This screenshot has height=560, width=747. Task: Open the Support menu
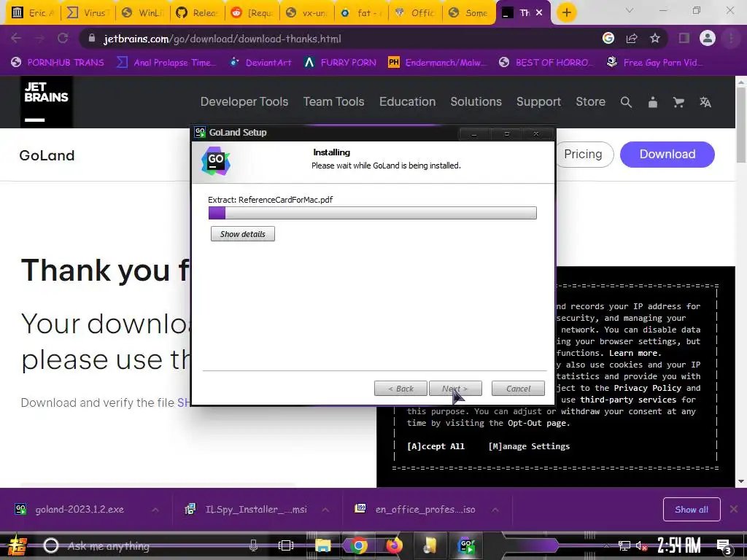pos(539,102)
